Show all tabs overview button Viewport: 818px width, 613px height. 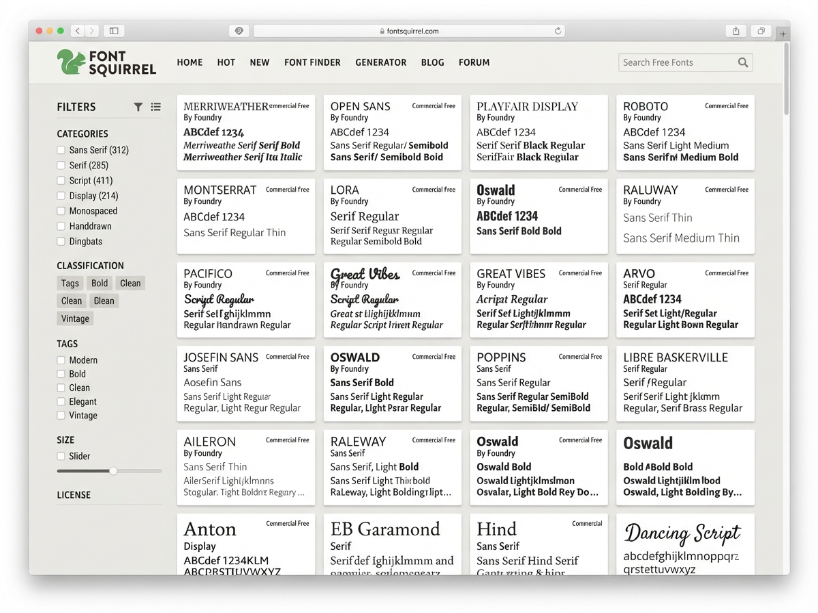(761, 31)
